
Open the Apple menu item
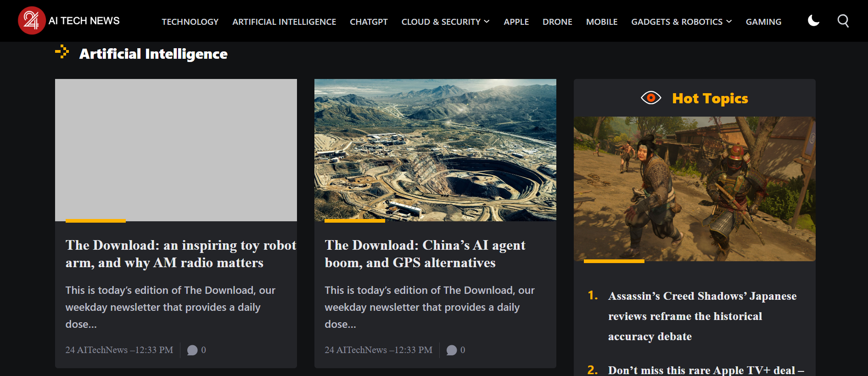coord(516,22)
